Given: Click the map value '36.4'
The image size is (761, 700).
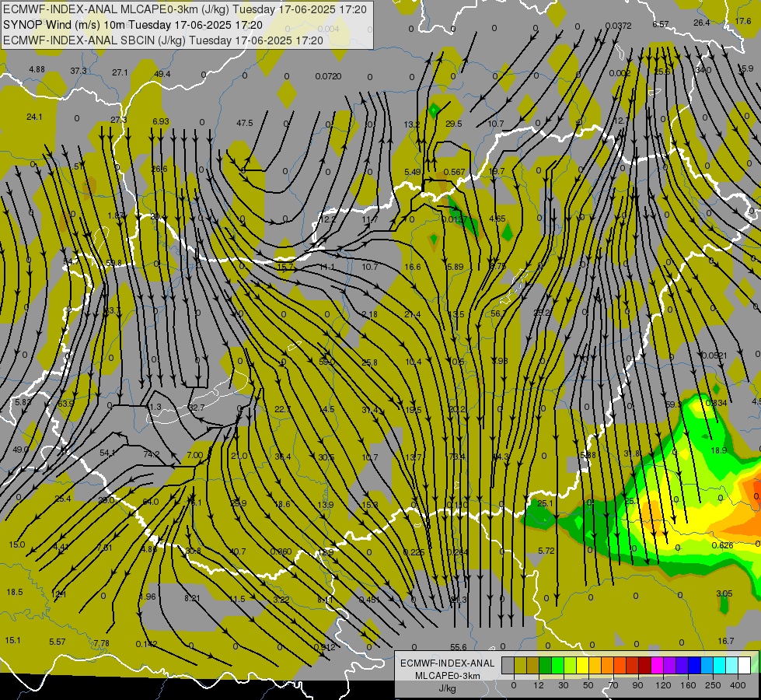Looking at the screenshot, I should pyautogui.click(x=282, y=457).
